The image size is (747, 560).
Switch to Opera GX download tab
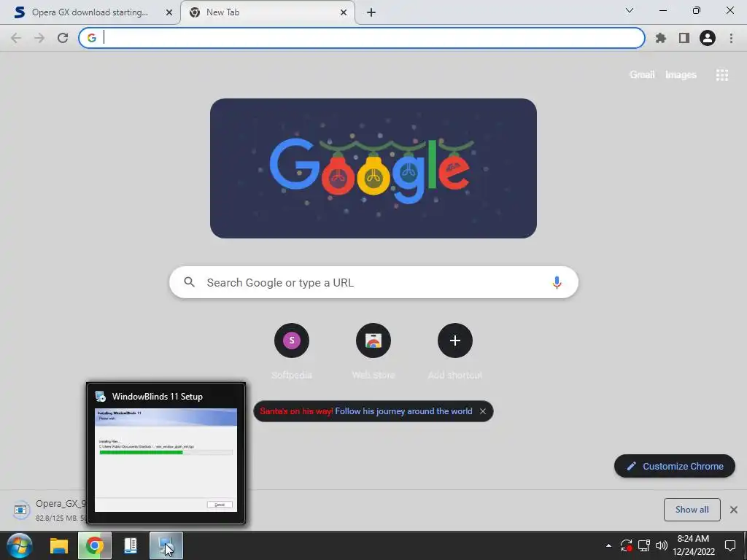tap(90, 12)
